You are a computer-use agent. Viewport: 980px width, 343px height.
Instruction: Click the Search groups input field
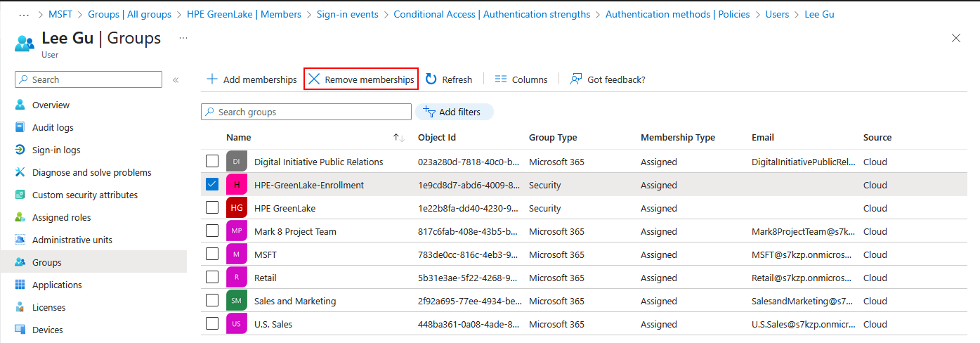(x=306, y=112)
